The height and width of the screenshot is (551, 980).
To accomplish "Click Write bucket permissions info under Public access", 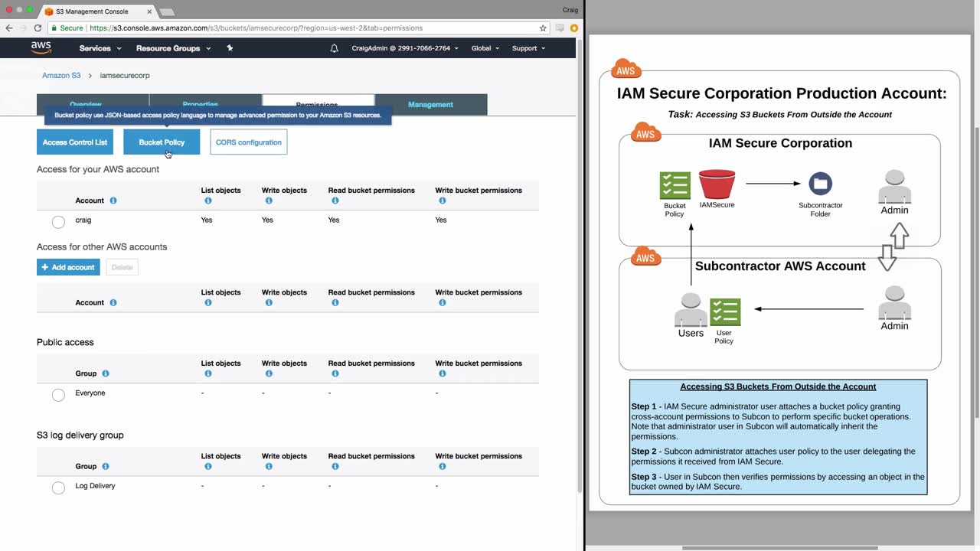I will click(x=443, y=373).
